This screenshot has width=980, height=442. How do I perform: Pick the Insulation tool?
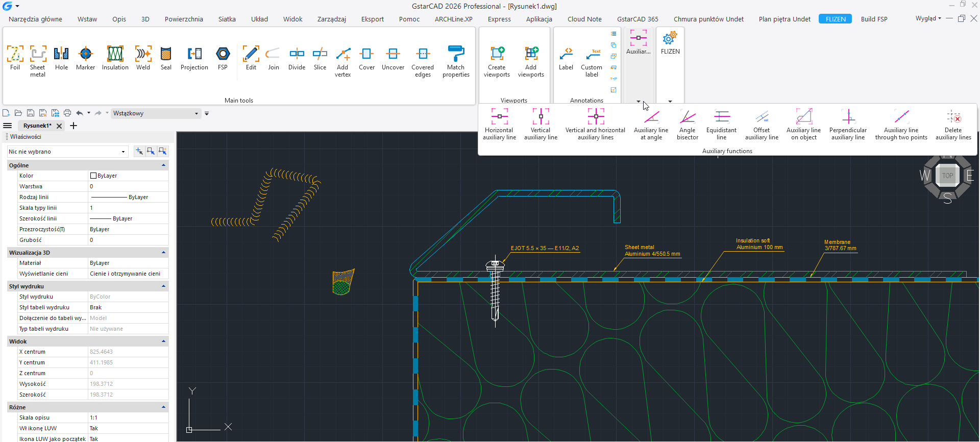click(115, 58)
